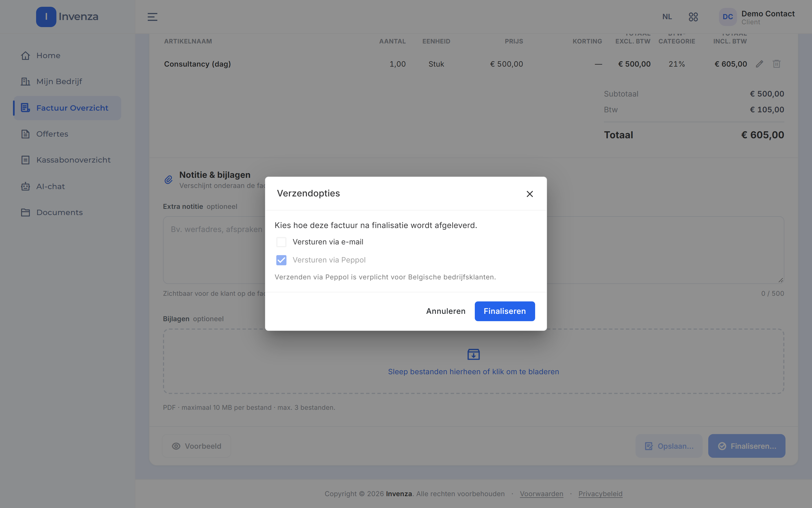Go to Home in sidebar
The height and width of the screenshot is (508, 812).
pos(67,55)
